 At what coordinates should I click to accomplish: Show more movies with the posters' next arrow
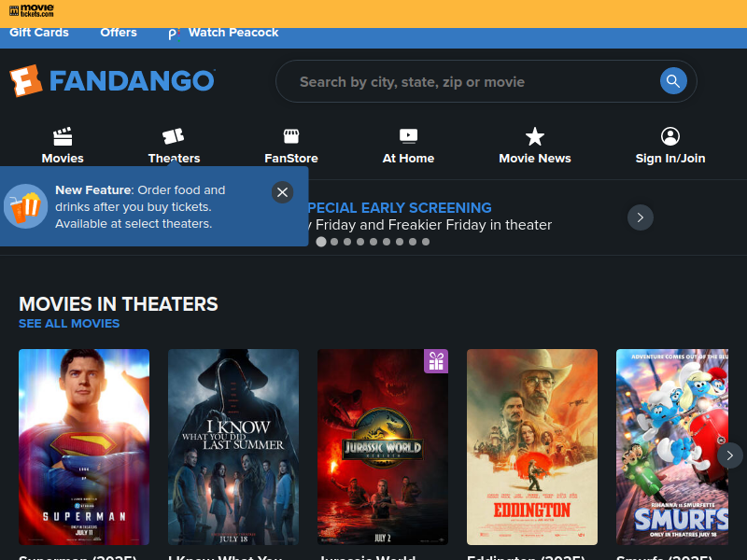[x=730, y=455]
